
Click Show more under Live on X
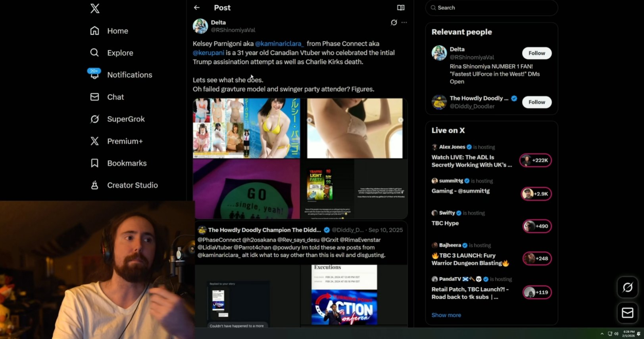click(x=446, y=315)
